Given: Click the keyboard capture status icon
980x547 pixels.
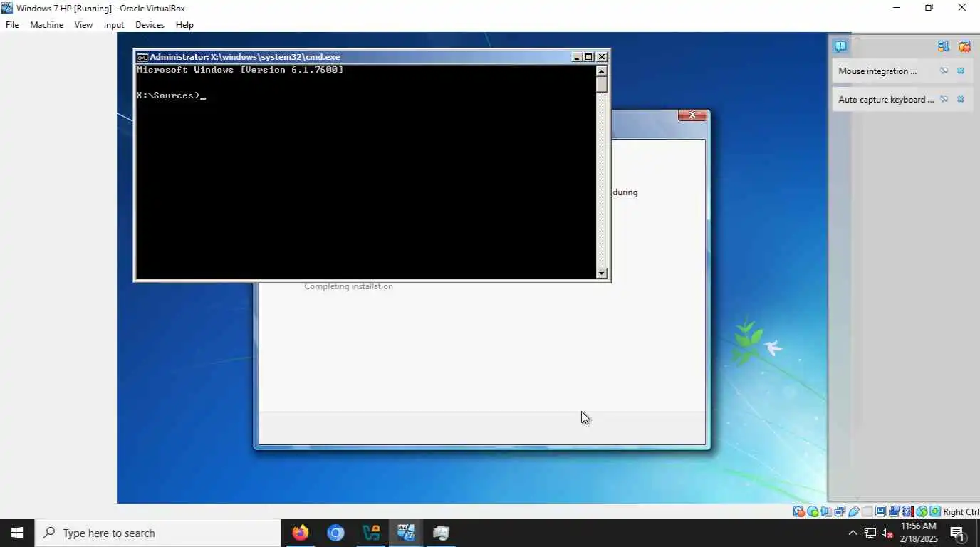Looking at the screenshot, I should click(x=935, y=511).
